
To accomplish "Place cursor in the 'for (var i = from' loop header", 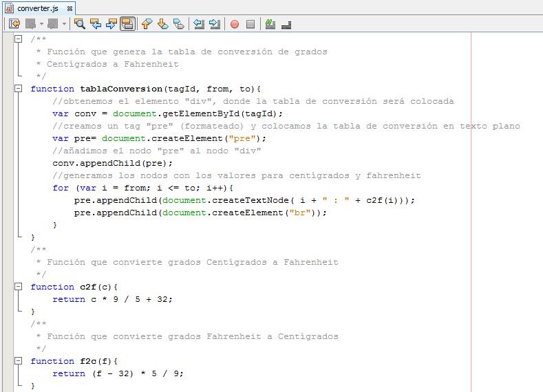I will coord(142,188).
